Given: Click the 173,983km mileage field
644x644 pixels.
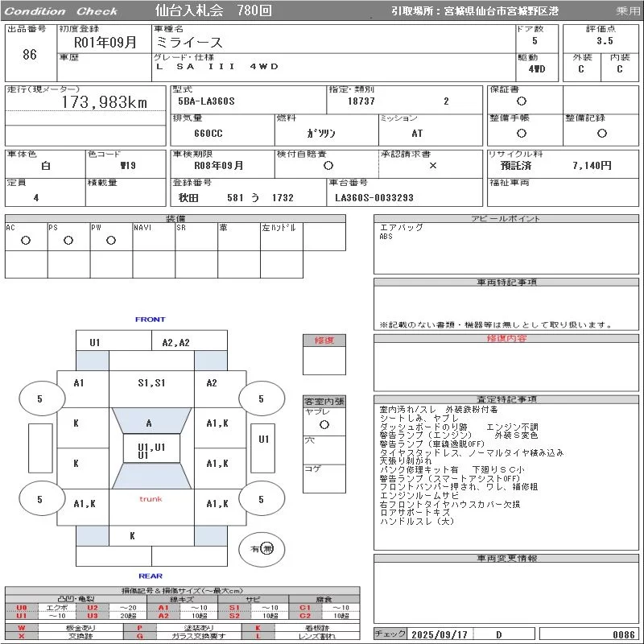Looking at the screenshot, I should click(105, 102).
